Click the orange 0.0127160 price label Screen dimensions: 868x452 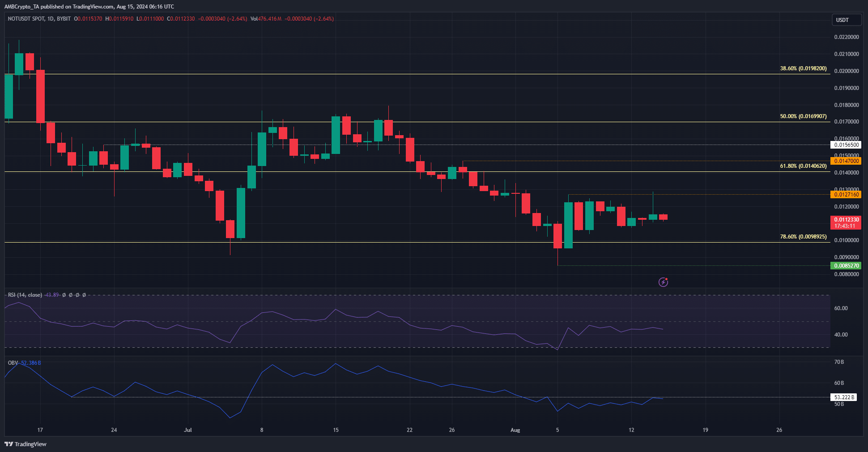coord(846,194)
